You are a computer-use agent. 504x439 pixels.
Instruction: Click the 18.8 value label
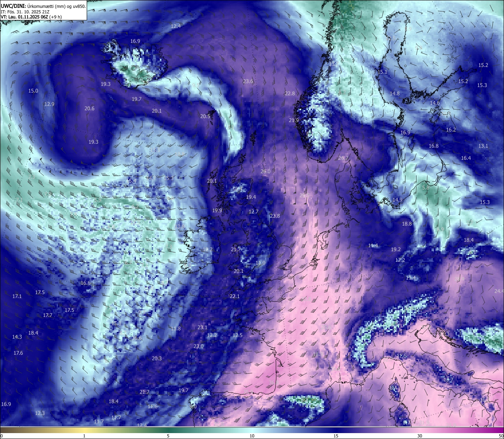407,224
